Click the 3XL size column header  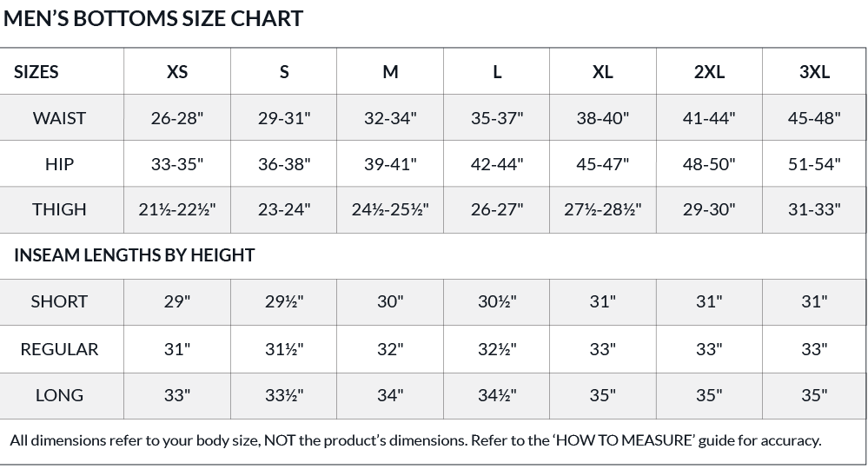(814, 72)
